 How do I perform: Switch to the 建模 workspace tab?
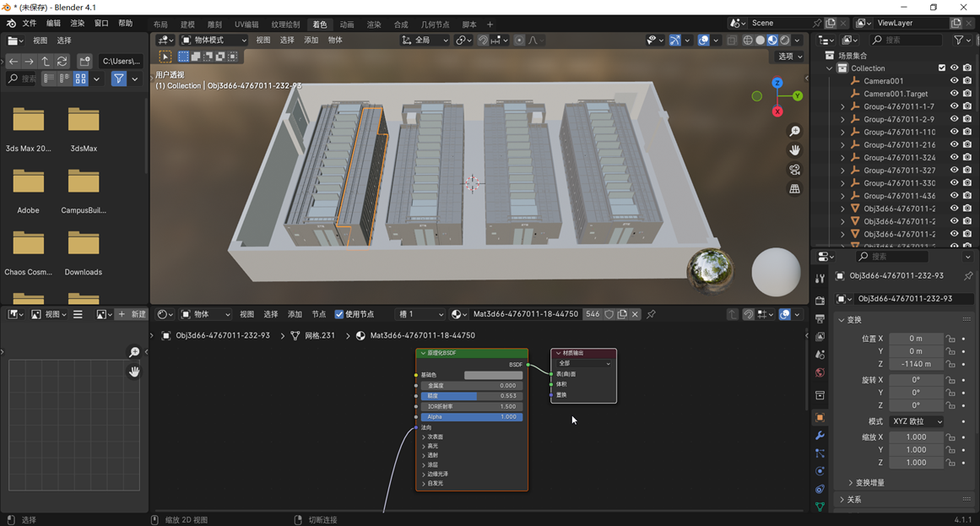click(x=187, y=24)
